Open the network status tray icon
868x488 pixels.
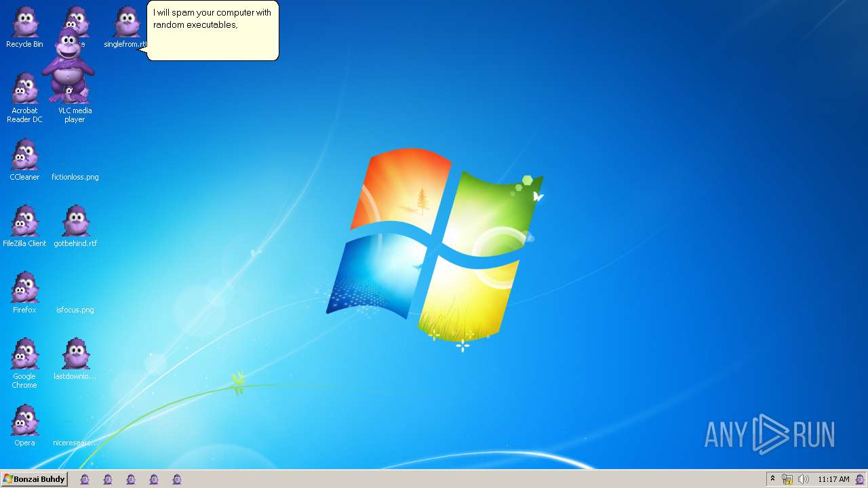[787, 479]
